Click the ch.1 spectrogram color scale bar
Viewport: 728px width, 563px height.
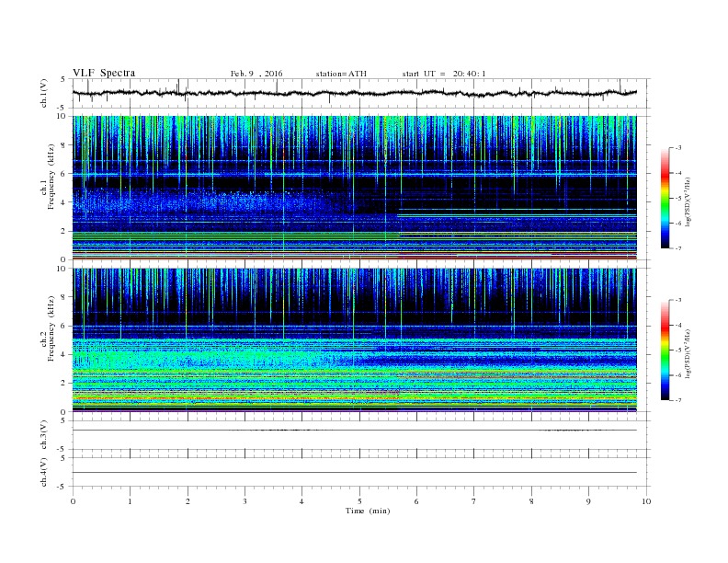tap(665, 198)
